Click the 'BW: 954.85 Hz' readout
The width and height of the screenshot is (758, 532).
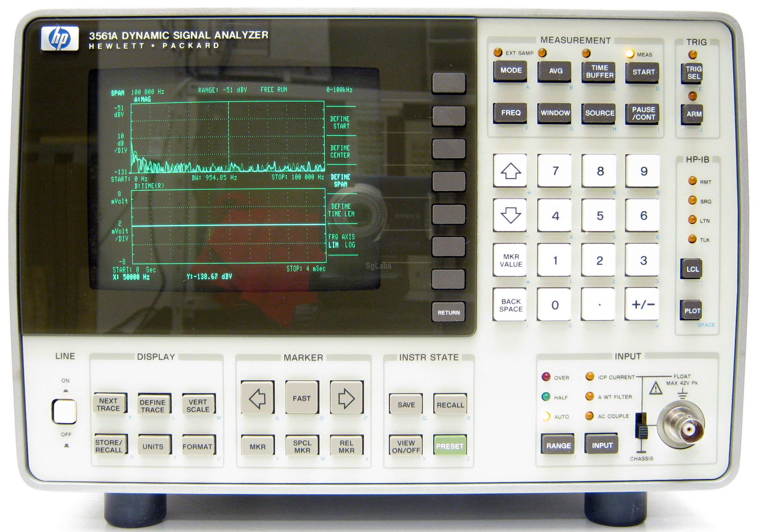tap(214, 177)
